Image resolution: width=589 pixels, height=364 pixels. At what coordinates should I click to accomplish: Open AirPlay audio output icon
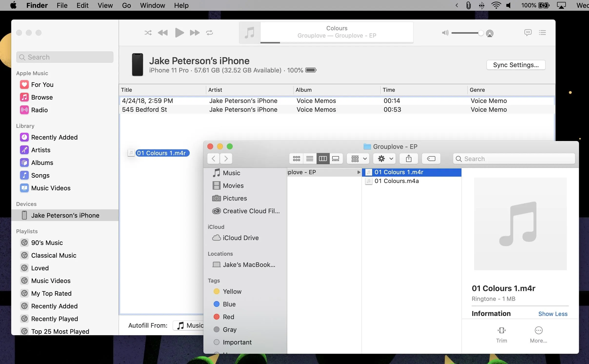(x=490, y=33)
